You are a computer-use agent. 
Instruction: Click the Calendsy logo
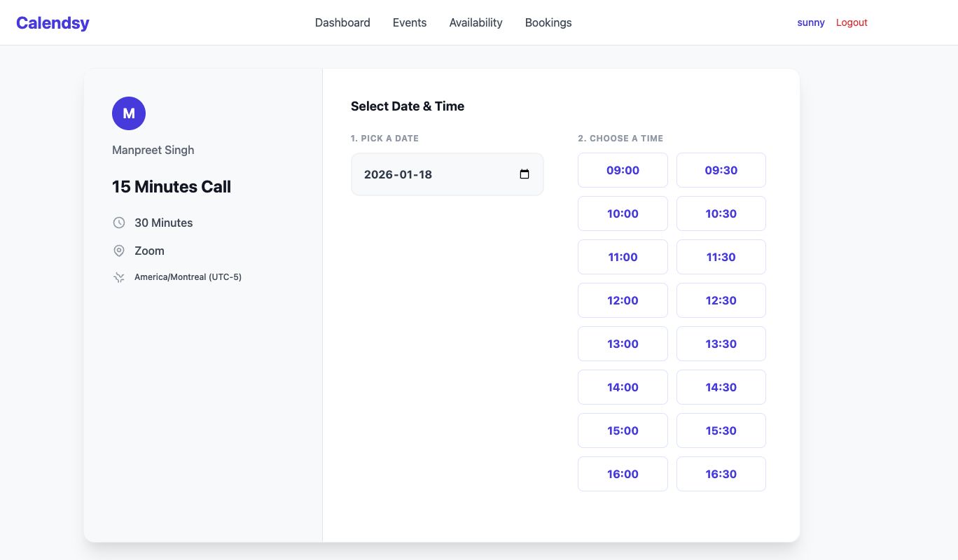(x=53, y=22)
